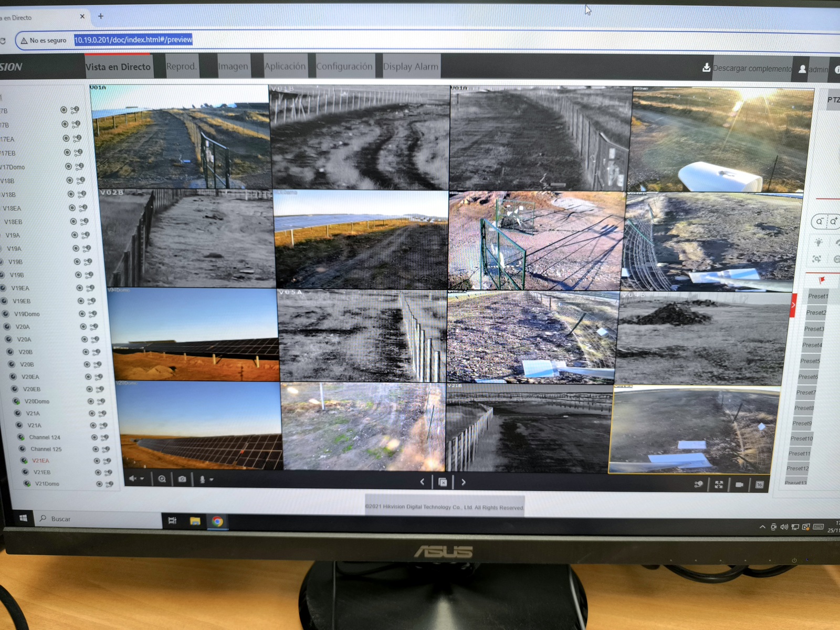
Task: Stop all live views using center icon
Action: 443,482
